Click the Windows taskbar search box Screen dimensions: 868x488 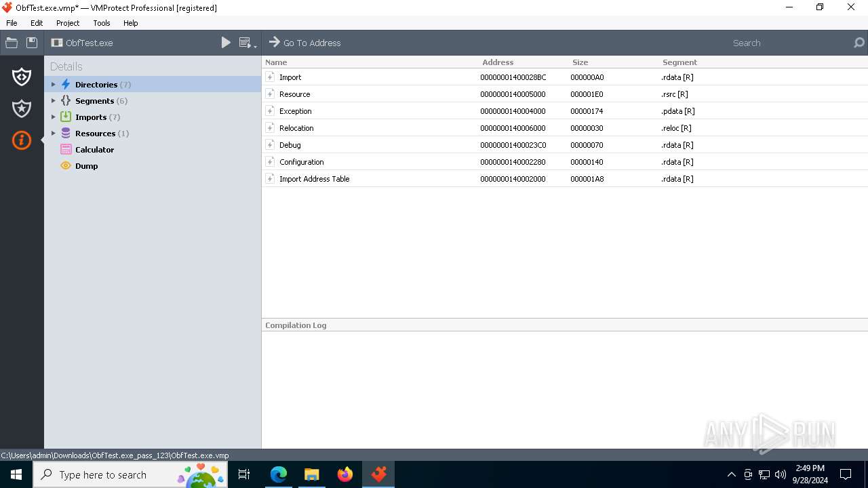point(131,474)
